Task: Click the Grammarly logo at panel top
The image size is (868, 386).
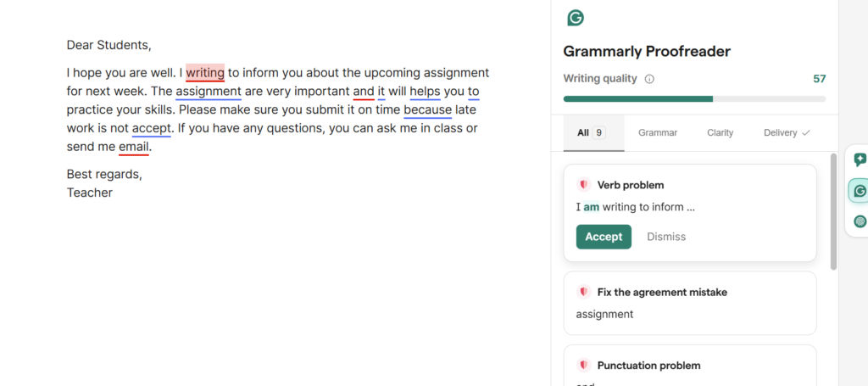Action: 576,18
